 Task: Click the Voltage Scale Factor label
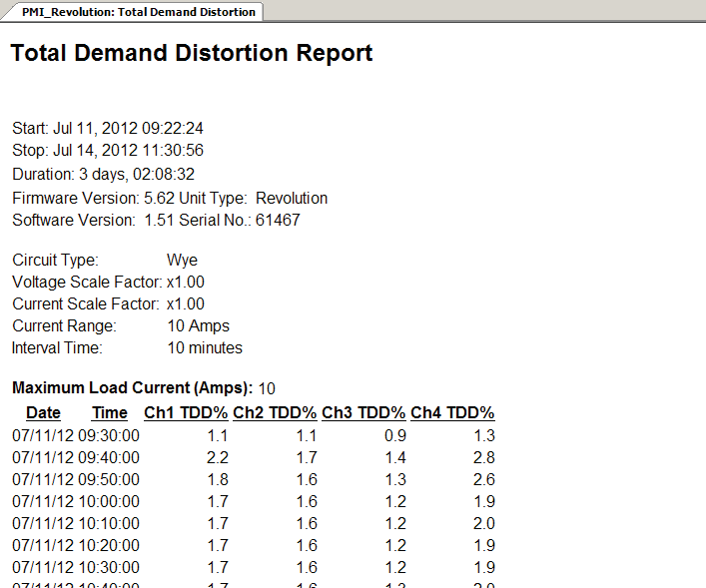tap(87, 283)
